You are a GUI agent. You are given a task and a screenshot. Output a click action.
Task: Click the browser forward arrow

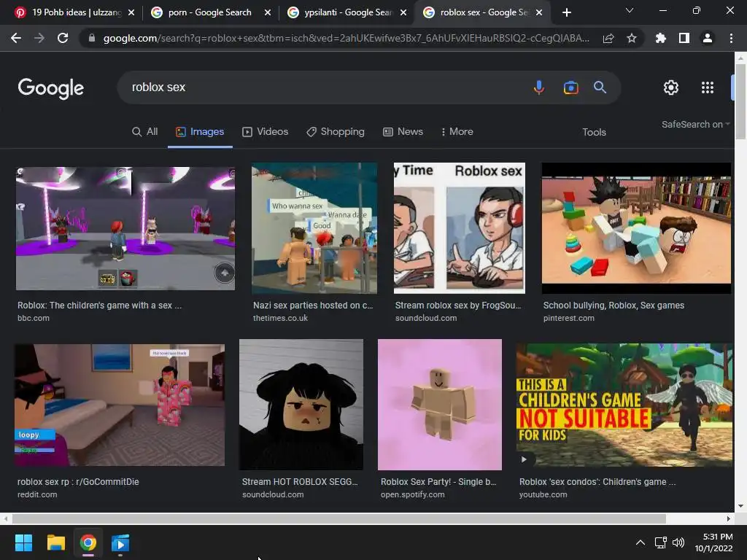(x=39, y=38)
